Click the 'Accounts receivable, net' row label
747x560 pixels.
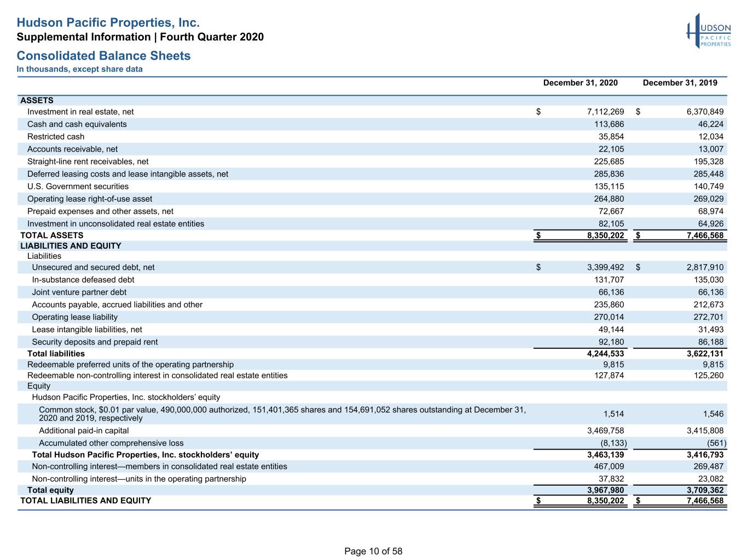(x=72, y=149)
